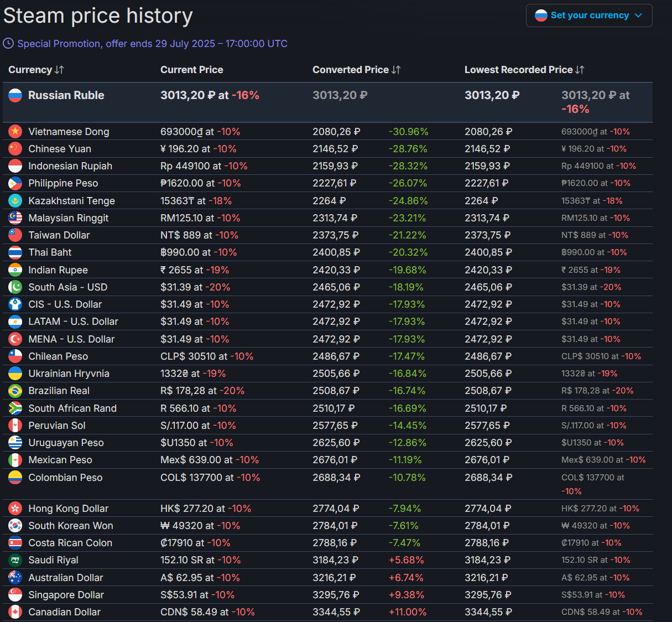Select the Russian Ruble currency name
Viewport: 672px width, 622px height.
tap(66, 95)
